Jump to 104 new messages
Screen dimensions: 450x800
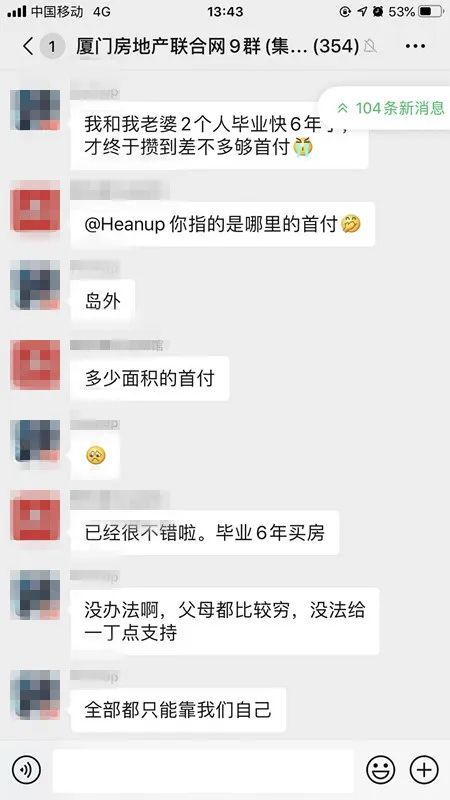coord(390,108)
